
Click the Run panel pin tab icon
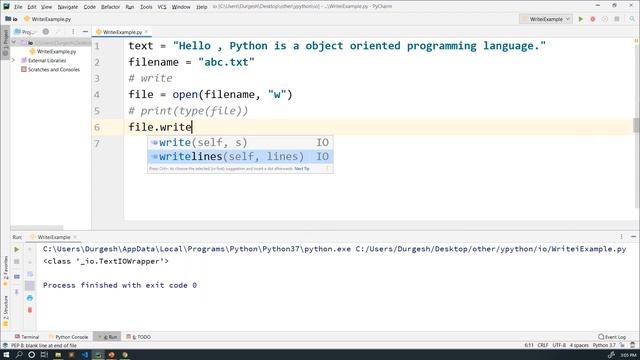17,292
